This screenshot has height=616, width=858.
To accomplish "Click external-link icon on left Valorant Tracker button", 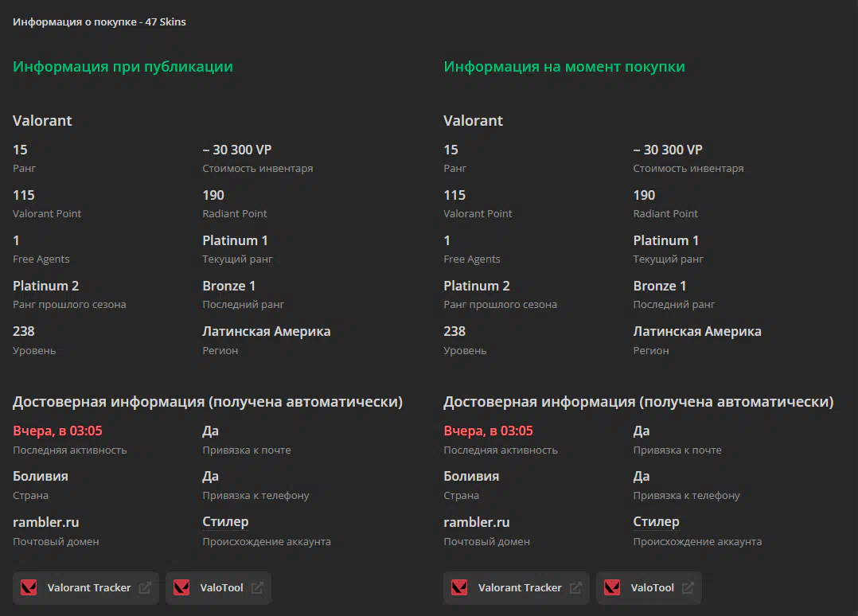I will 145,587.
